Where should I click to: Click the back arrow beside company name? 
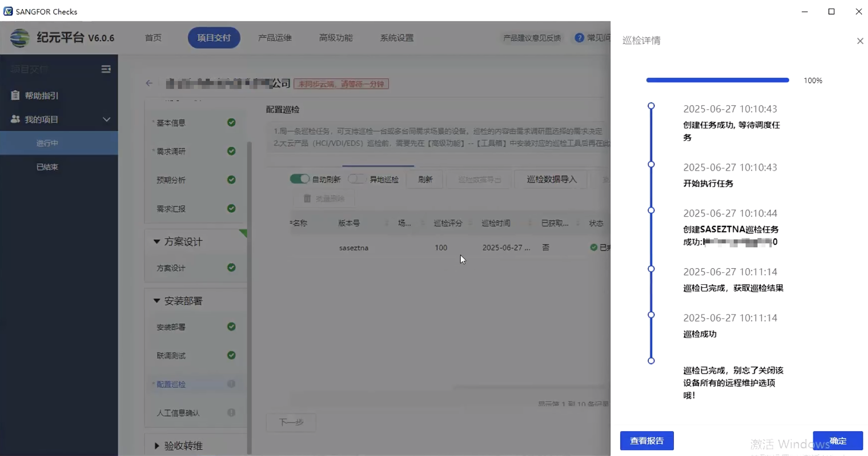[x=149, y=83]
